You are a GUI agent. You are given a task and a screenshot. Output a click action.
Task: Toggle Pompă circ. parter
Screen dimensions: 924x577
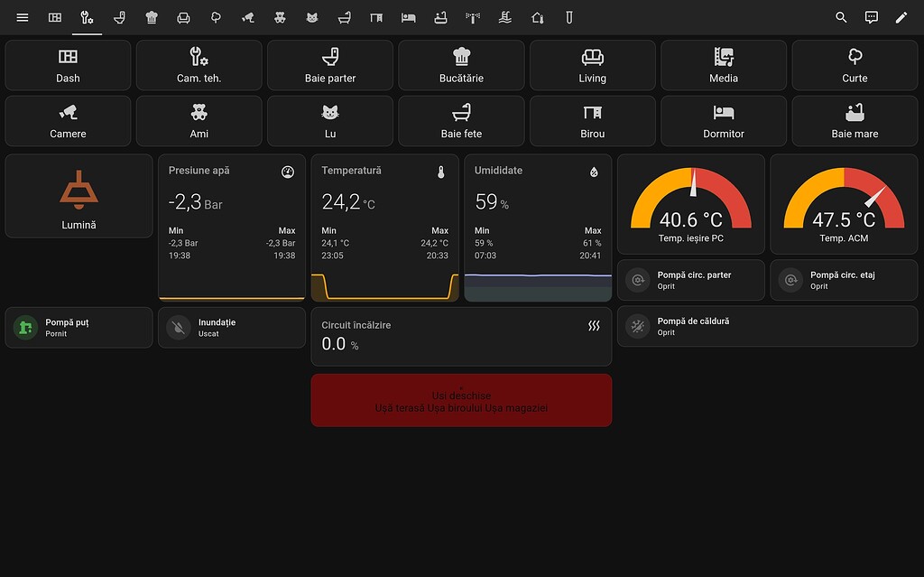(x=690, y=280)
